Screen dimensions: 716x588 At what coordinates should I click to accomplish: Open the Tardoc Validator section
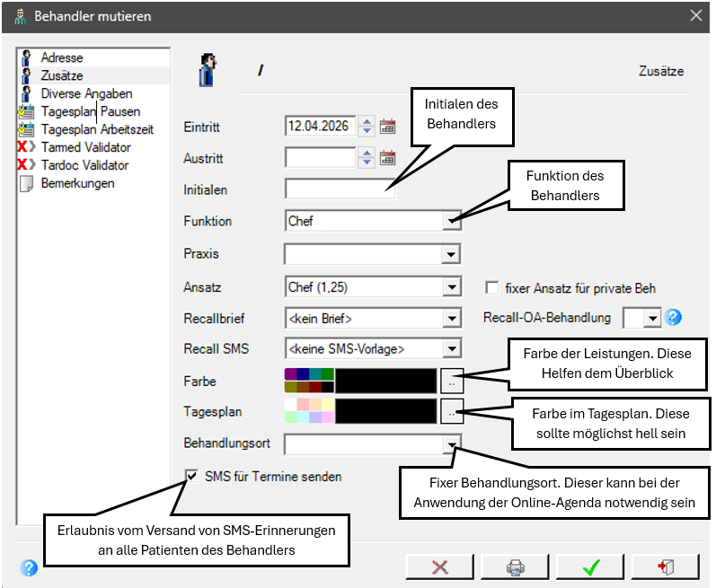(x=85, y=165)
